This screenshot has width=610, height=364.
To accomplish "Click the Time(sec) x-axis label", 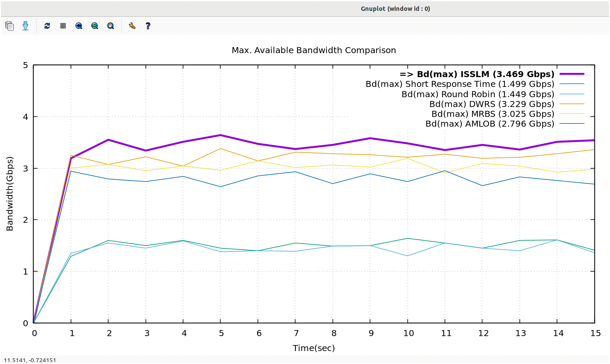I will coord(314,348).
